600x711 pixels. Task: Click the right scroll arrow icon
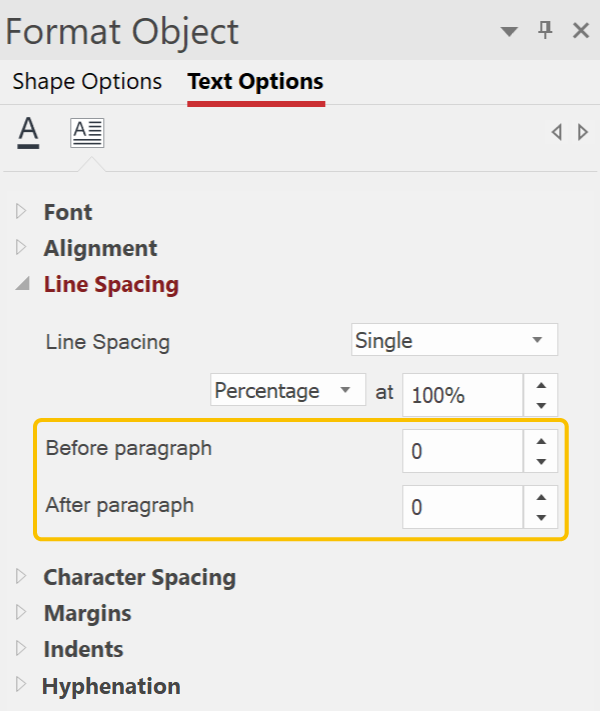coord(582,132)
